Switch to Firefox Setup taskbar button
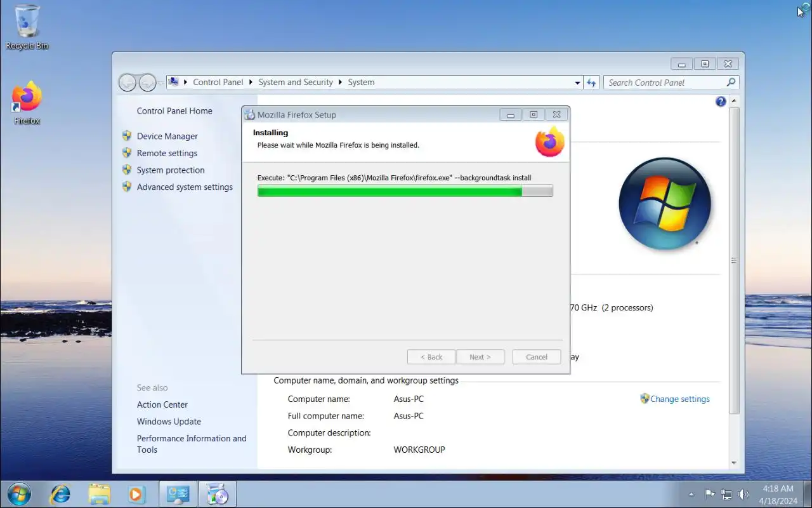The image size is (812, 508). click(218, 494)
